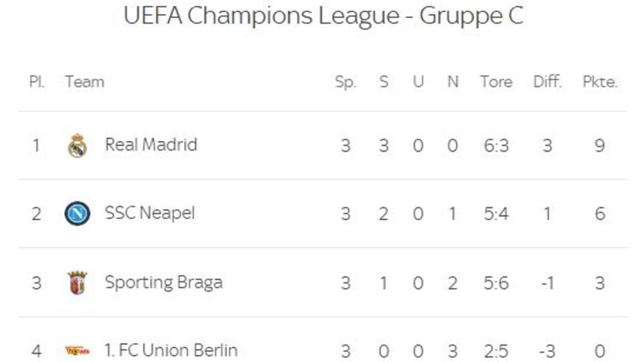Image resolution: width=644 pixels, height=362 pixels.
Task: Select the Diff. column header
Action: (x=548, y=82)
